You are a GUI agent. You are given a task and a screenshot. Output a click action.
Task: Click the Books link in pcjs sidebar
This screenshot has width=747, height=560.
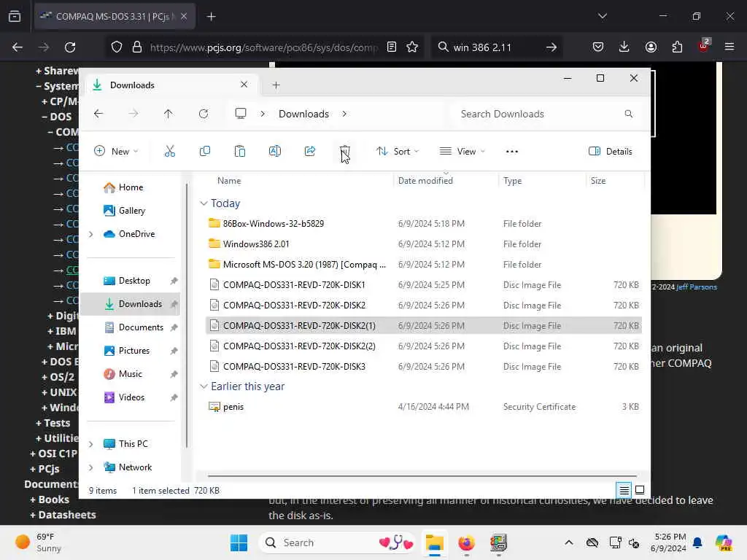[x=53, y=499]
